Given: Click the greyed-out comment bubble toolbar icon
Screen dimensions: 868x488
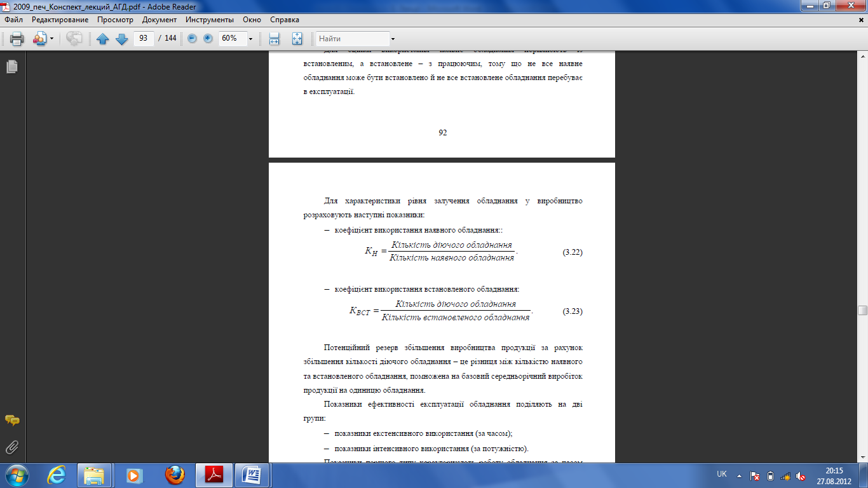Looking at the screenshot, I should (74, 39).
